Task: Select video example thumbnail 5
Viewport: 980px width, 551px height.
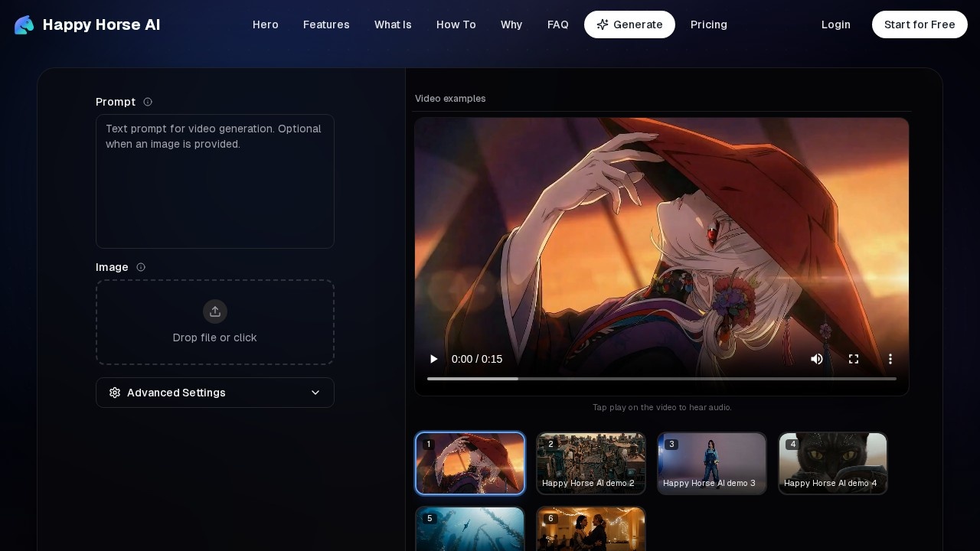Action: pyautogui.click(x=470, y=529)
